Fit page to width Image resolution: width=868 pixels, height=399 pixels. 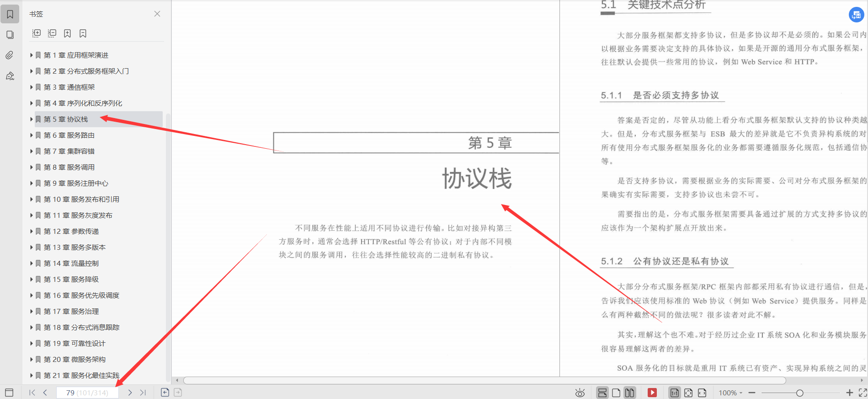[702, 393]
